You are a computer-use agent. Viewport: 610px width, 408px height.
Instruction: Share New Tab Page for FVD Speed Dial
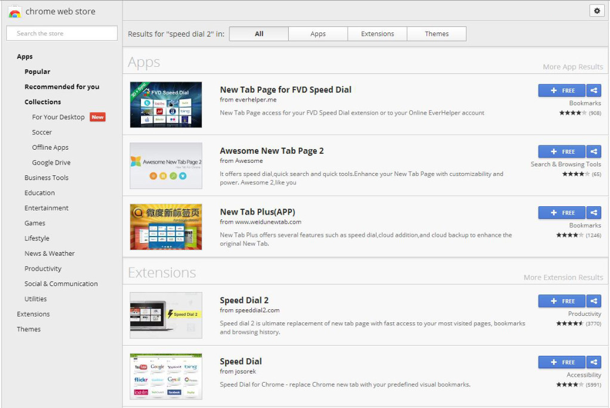point(594,90)
